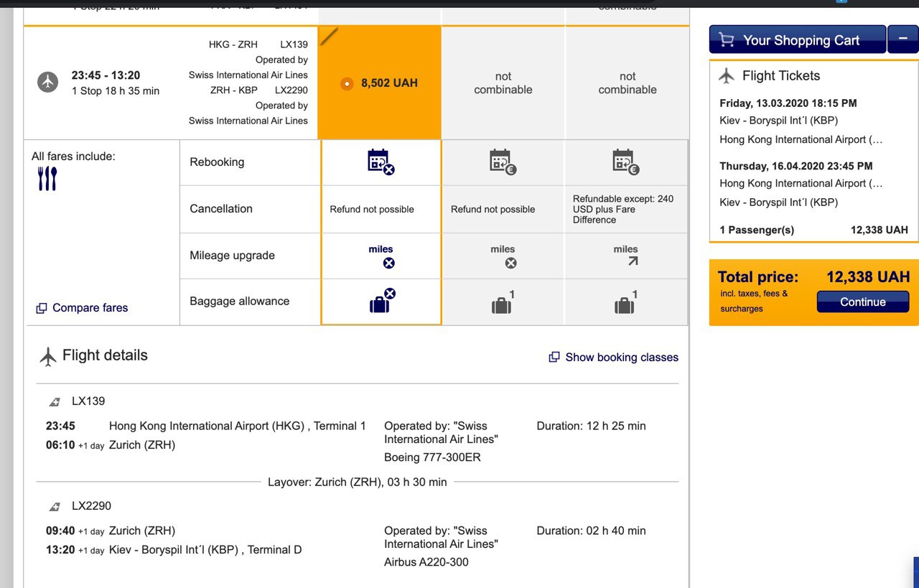Click the popup icon next to Show booking classes
The width and height of the screenshot is (919, 588).
554,357
